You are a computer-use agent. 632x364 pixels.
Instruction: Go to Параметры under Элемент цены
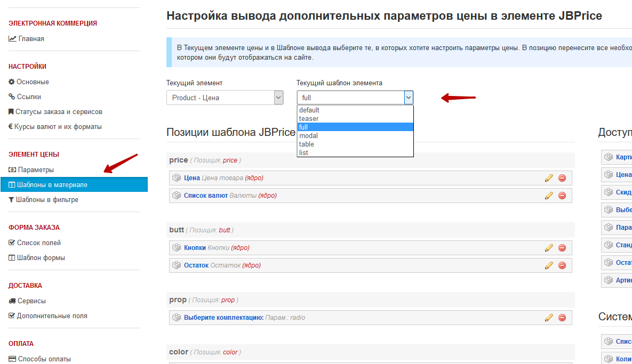[36, 170]
